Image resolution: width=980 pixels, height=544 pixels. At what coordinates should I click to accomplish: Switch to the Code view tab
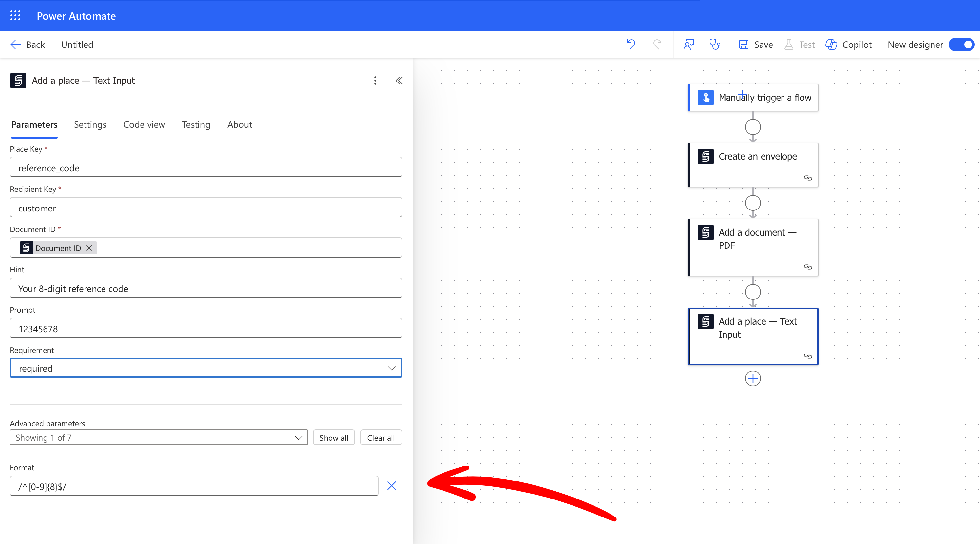point(144,125)
